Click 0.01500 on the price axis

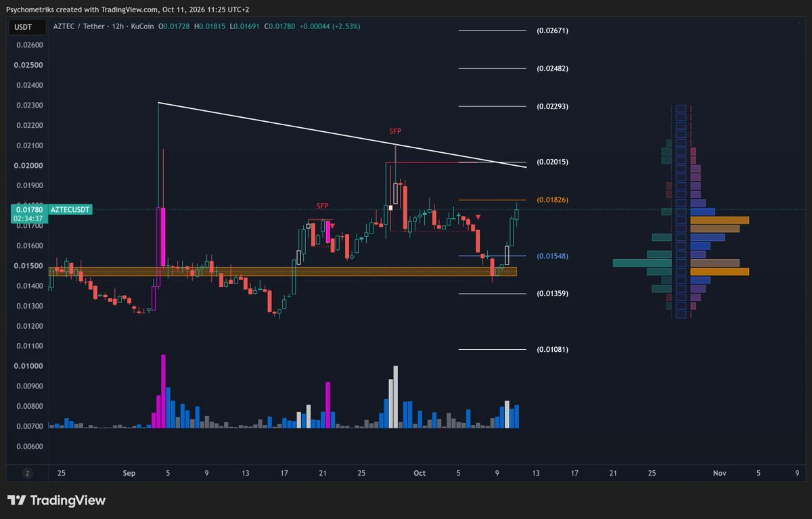coord(28,266)
